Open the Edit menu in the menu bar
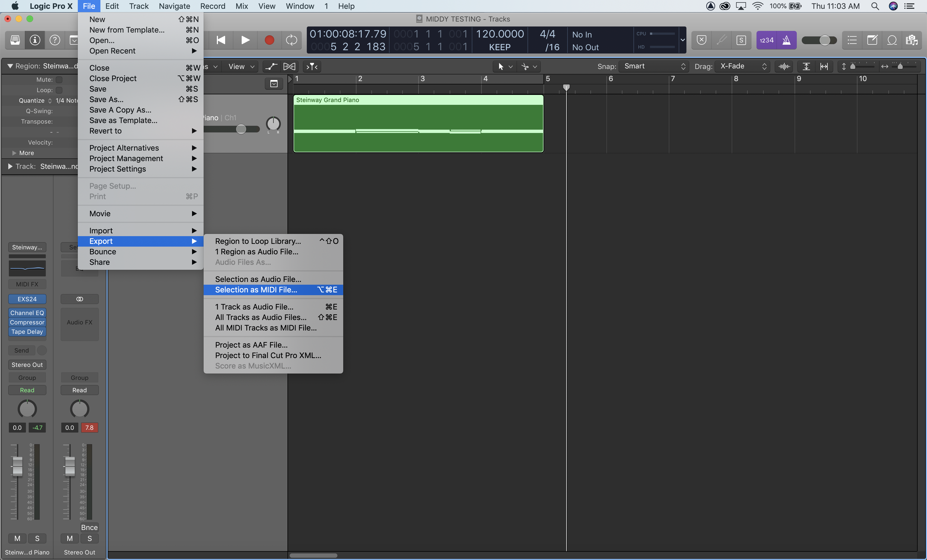This screenshot has height=560, width=927. 112,6
